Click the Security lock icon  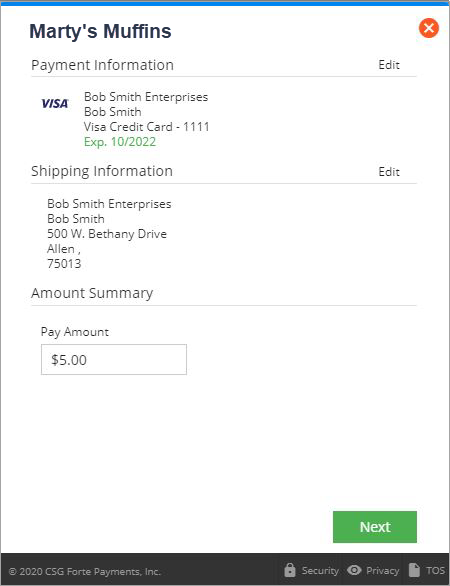click(x=290, y=570)
